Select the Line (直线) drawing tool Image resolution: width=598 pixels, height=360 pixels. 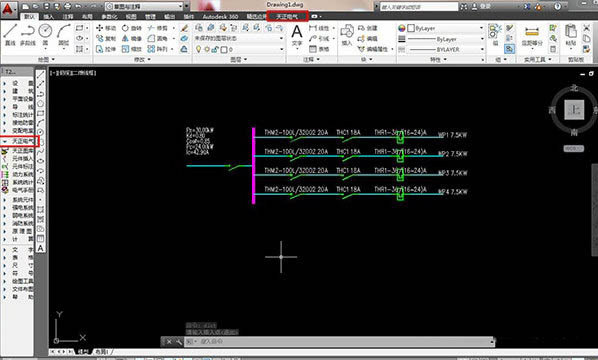point(10,34)
